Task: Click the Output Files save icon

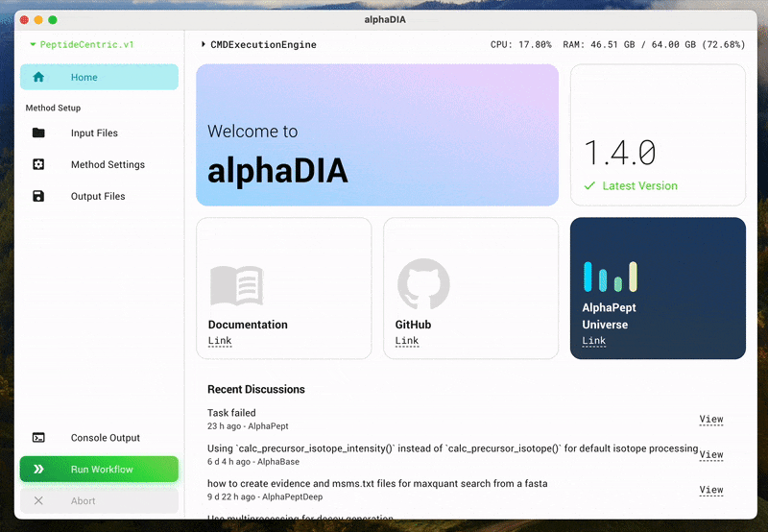Action: click(38, 196)
